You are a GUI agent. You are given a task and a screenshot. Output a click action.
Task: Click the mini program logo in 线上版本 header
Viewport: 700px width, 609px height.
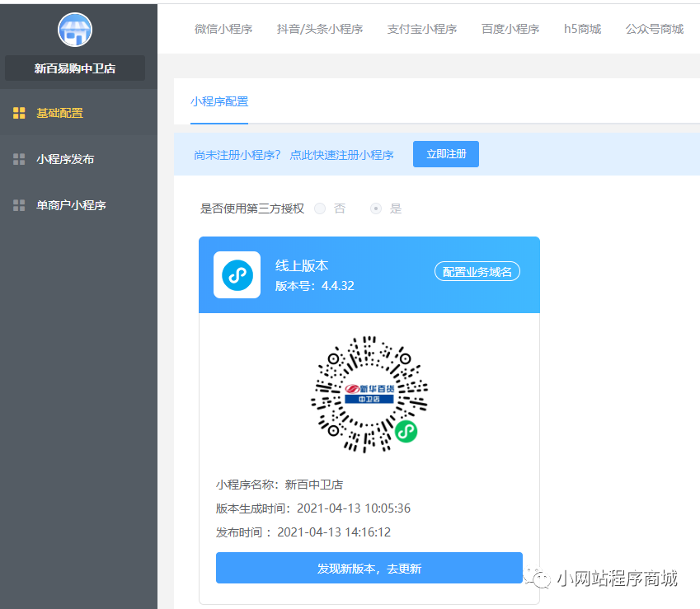pos(237,274)
